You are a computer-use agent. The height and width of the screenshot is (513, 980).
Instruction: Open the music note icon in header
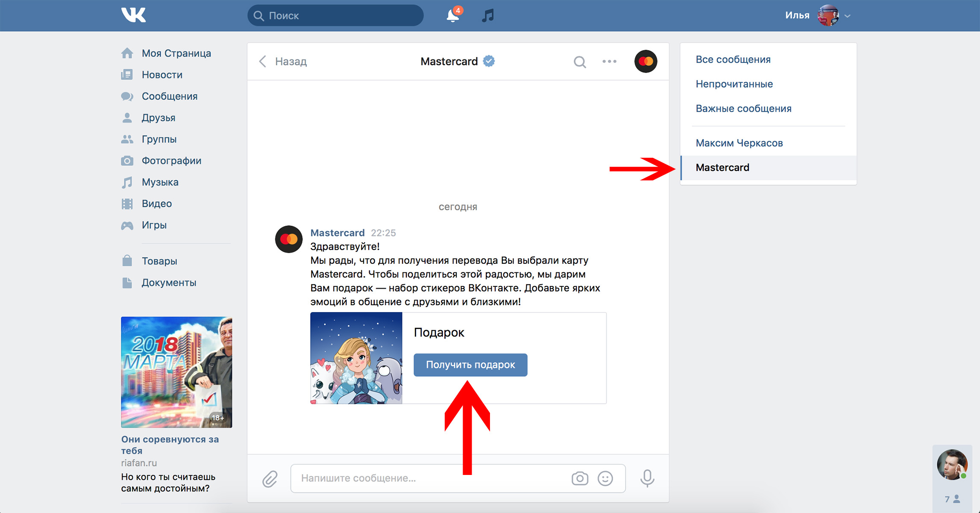pos(488,15)
